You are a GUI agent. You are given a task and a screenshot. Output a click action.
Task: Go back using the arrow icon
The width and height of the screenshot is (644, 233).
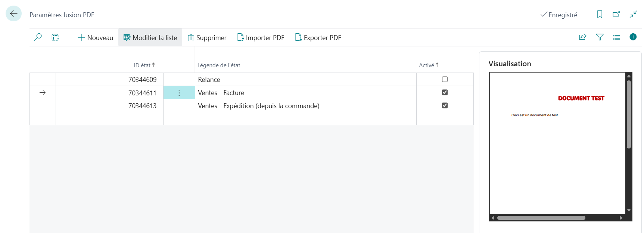tap(13, 14)
